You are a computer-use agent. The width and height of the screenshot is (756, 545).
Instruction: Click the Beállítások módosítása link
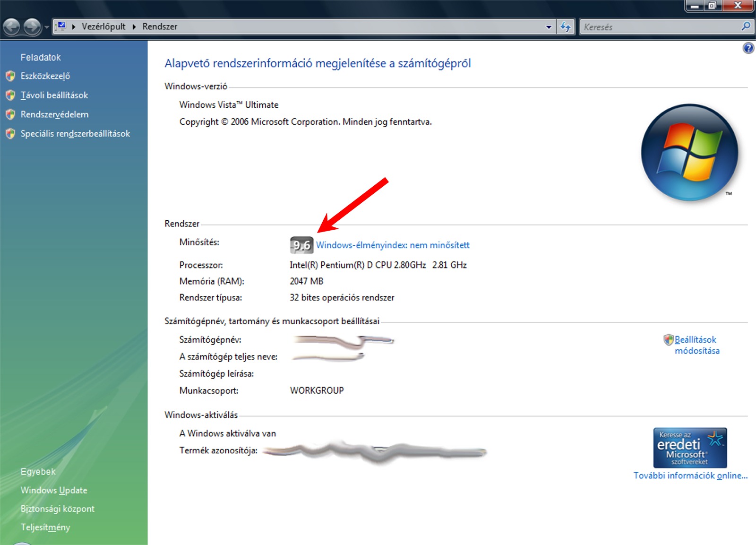(697, 345)
